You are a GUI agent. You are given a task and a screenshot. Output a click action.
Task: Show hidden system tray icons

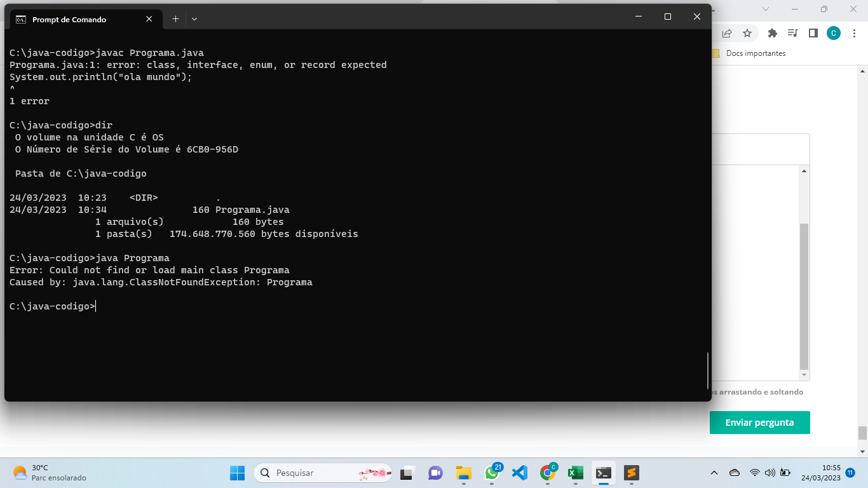714,473
